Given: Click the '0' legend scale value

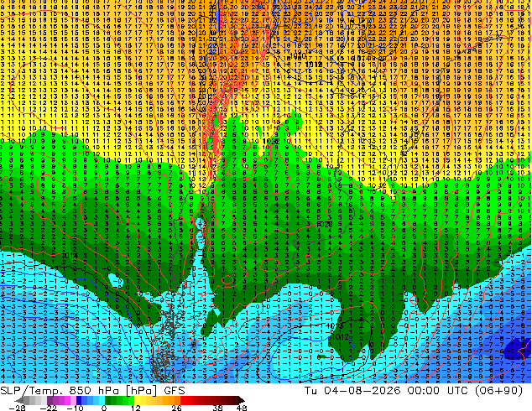Looking at the screenshot, I should pyautogui.click(x=104, y=408).
